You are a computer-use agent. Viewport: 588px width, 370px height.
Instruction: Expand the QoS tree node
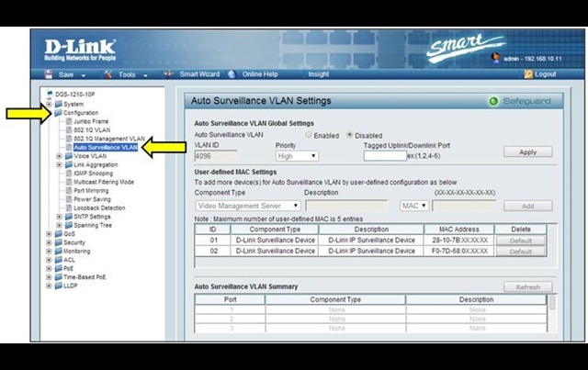pyautogui.click(x=49, y=233)
